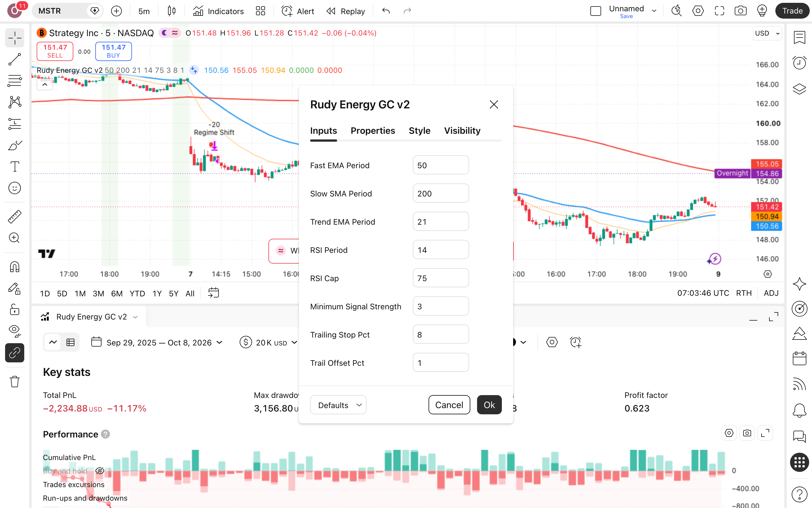Toggle Buy and hold visibility eye
This screenshot has height=508, width=812.
(100, 471)
